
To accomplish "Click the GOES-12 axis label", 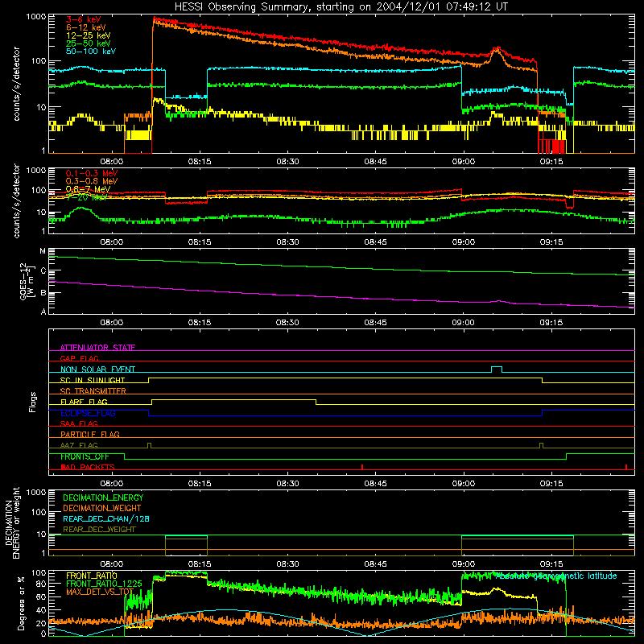I will pos(26,282).
